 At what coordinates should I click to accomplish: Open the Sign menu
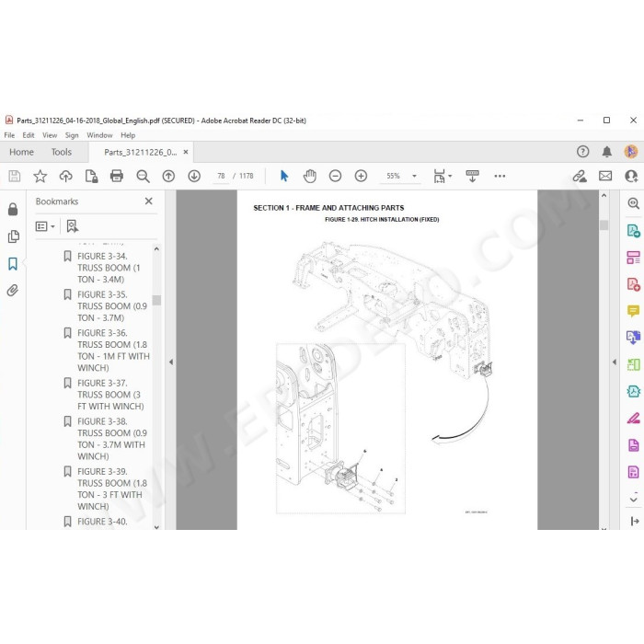72,135
